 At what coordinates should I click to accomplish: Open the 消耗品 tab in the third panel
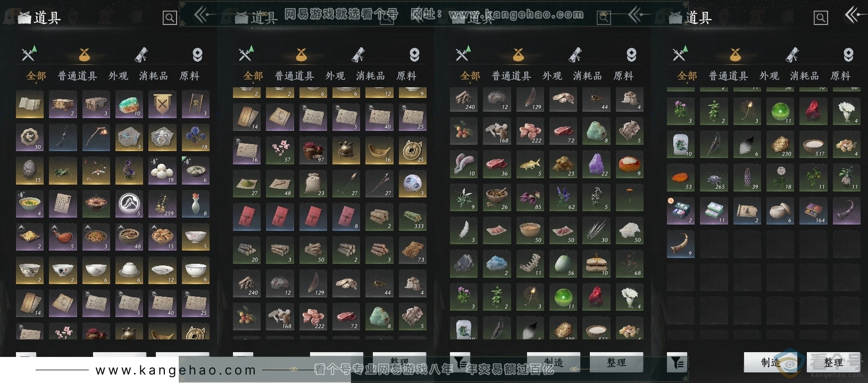click(588, 76)
